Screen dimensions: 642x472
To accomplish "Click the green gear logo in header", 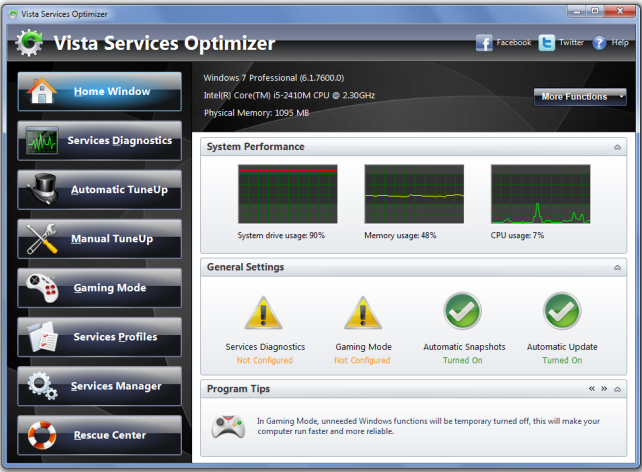I will 29,42.
